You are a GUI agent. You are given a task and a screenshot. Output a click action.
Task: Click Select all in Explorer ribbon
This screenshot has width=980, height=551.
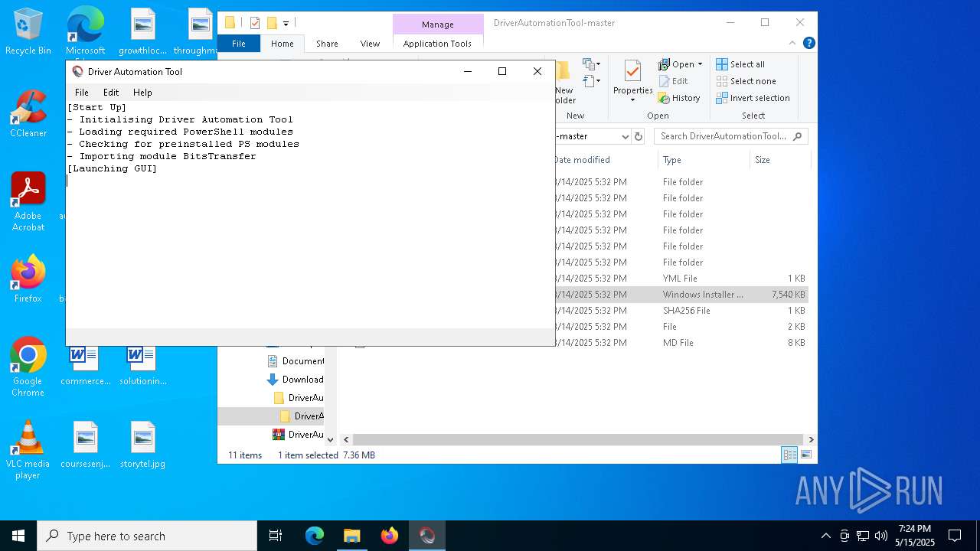[740, 64]
